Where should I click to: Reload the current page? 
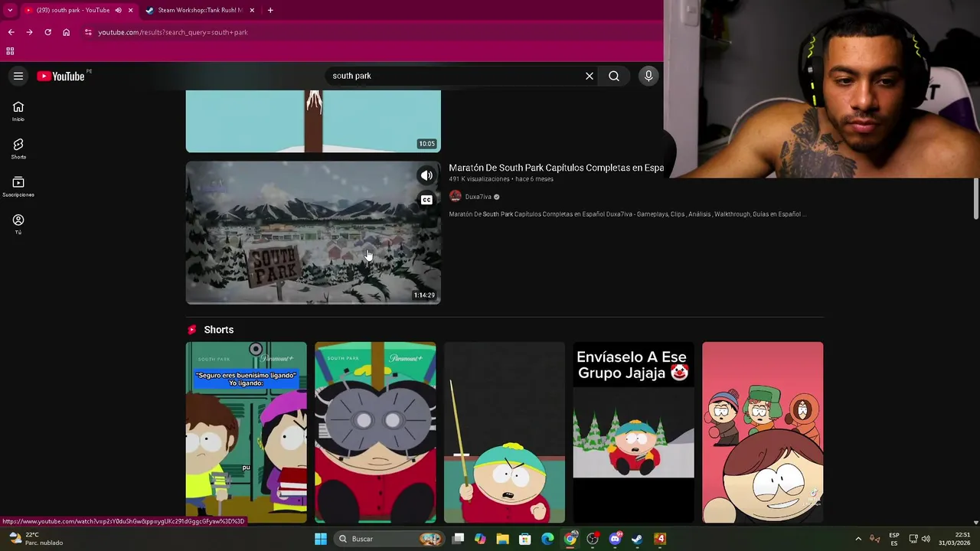pyautogui.click(x=47, y=32)
